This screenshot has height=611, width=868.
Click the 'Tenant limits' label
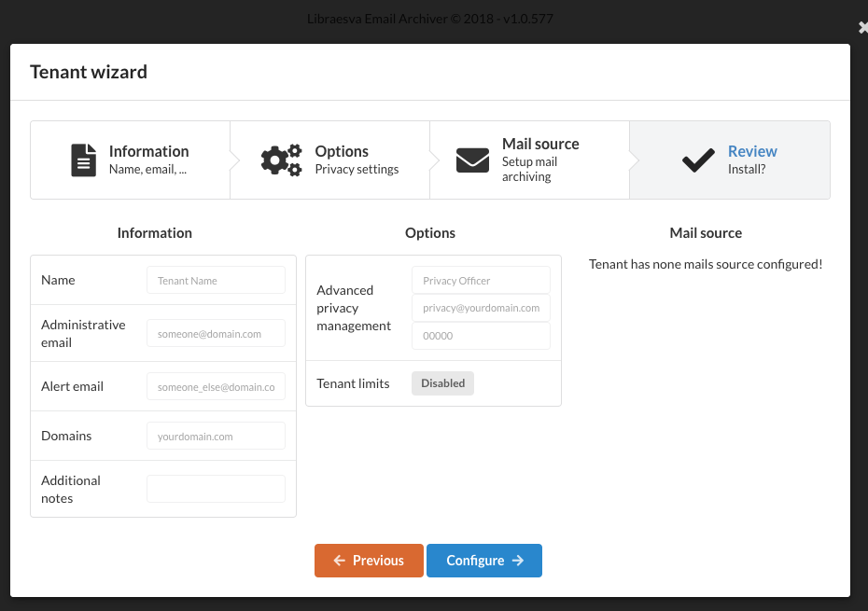353,383
